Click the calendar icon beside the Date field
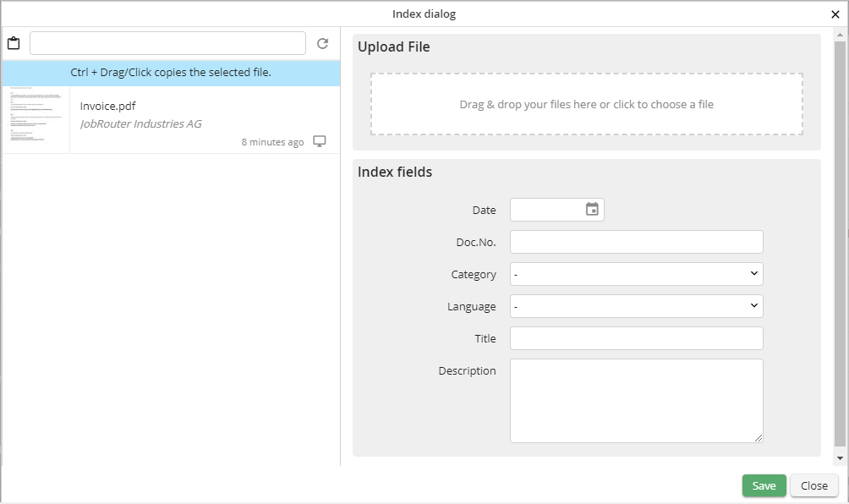This screenshot has height=504, width=849. pyautogui.click(x=593, y=209)
